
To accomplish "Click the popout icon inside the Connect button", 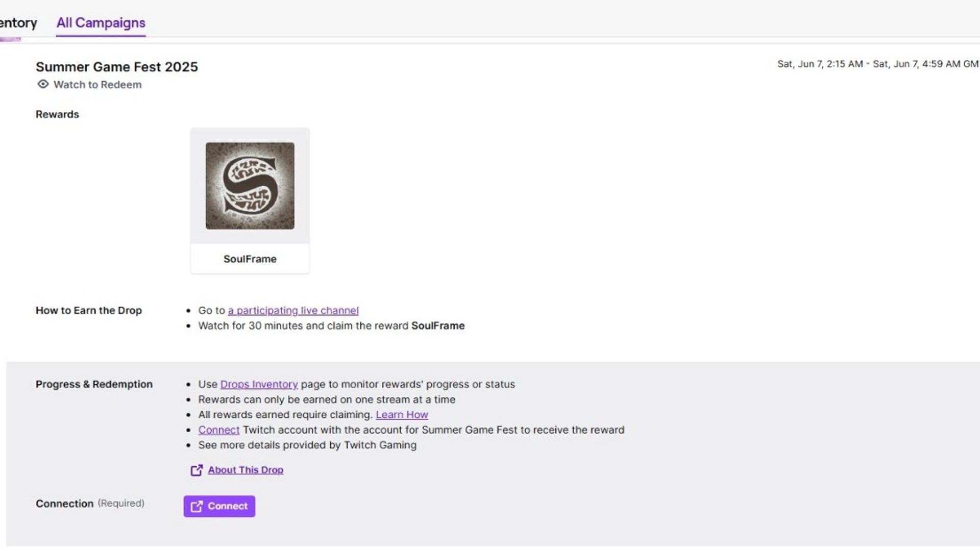I will tap(197, 506).
